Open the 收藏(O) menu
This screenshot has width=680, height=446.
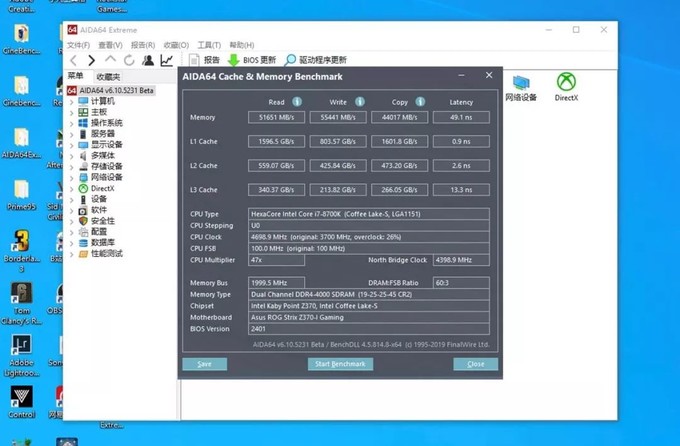tap(176, 45)
